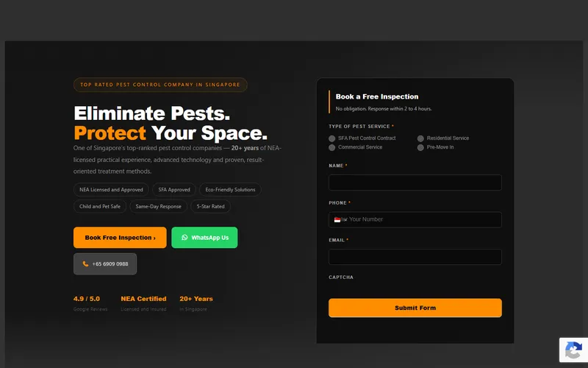Click Top Rated Pest Control Company badge

coord(160,85)
